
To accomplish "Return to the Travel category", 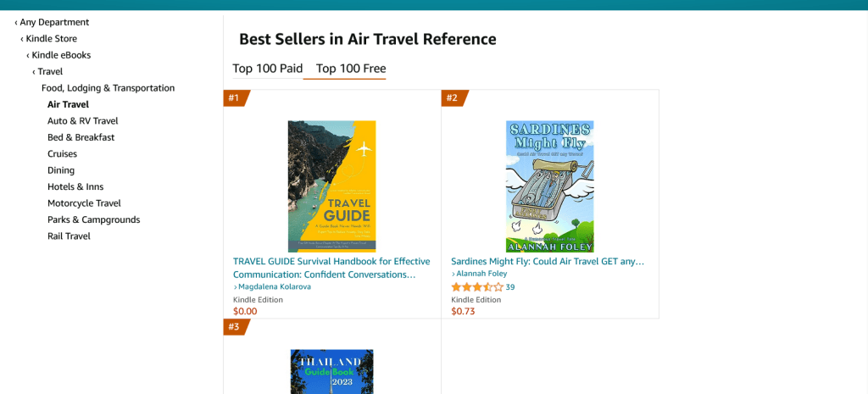I will (x=50, y=71).
